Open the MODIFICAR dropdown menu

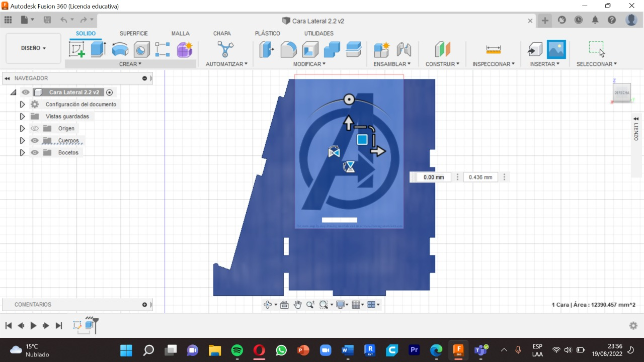(309, 64)
